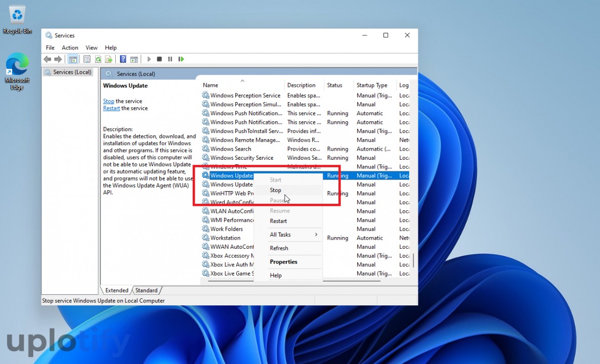Click the Refresh toolbar icon

(x=98, y=59)
